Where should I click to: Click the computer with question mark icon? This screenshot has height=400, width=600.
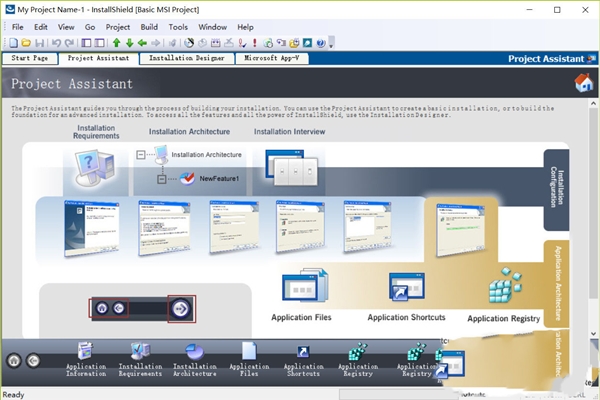(x=95, y=167)
